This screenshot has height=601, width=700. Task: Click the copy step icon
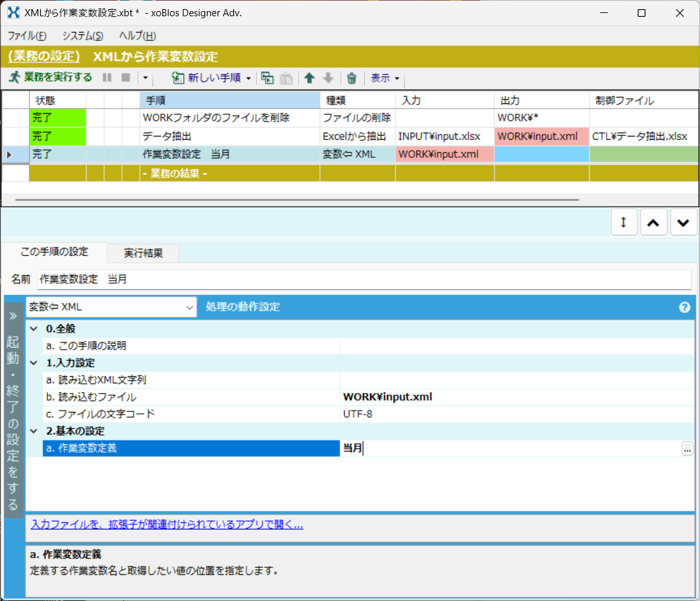[268, 78]
